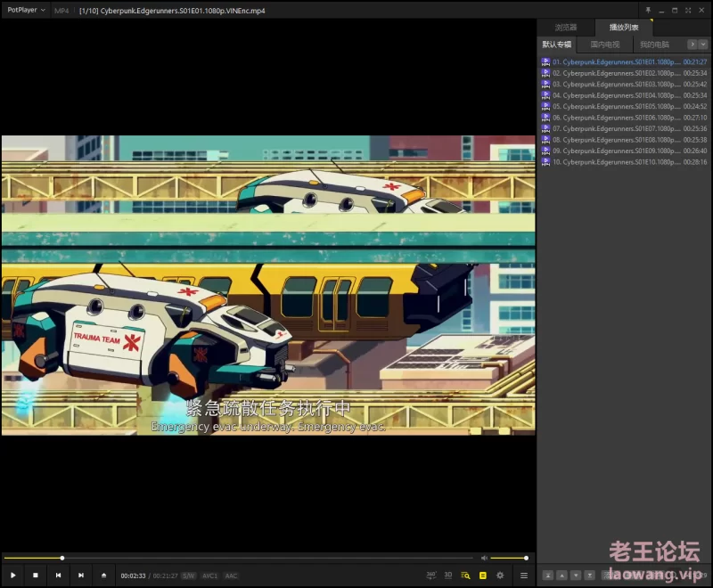Switch to the 播放列表 tab
713x588 pixels.
[624, 28]
